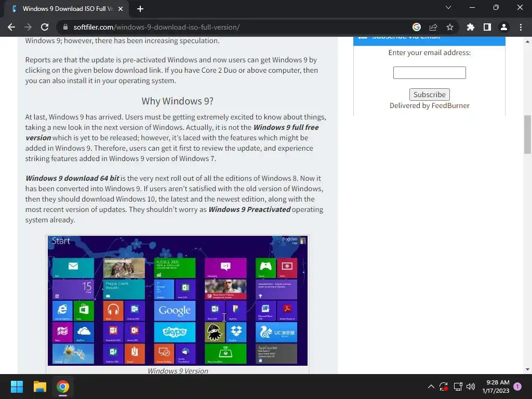Close the Windows 9 Download ISO tab

tap(121, 9)
